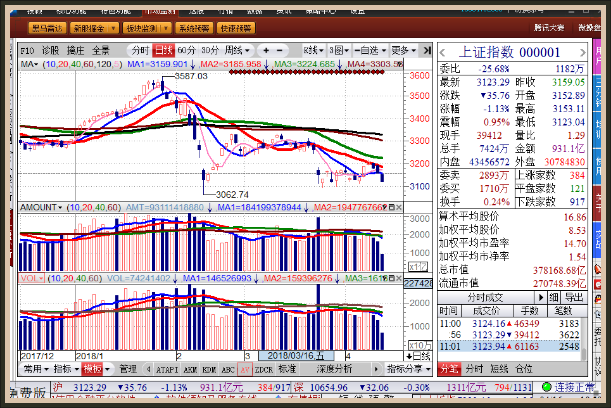Click the ↓日线 icon at timeline right

pos(418,356)
